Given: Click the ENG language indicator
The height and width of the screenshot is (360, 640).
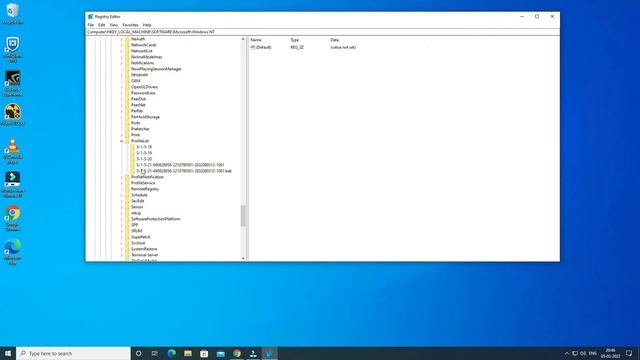Looking at the screenshot, I should (593, 353).
